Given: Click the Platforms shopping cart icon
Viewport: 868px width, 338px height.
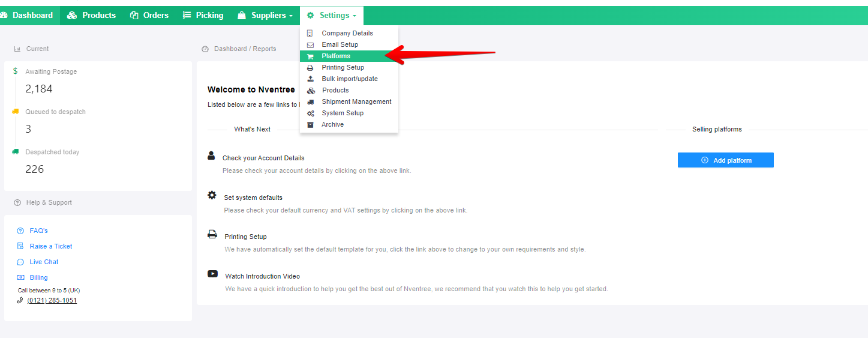Looking at the screenshot, I should (x=310, y=56).
